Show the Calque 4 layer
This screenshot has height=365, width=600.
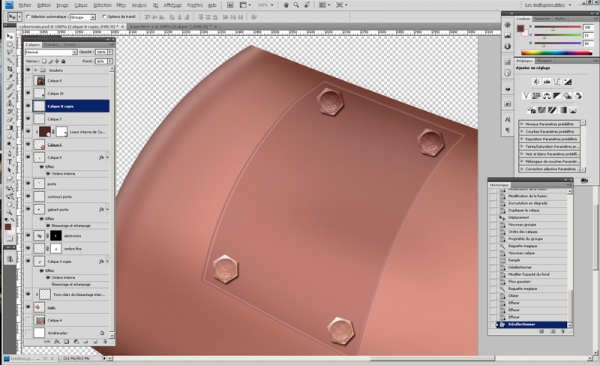pos(28,320)
